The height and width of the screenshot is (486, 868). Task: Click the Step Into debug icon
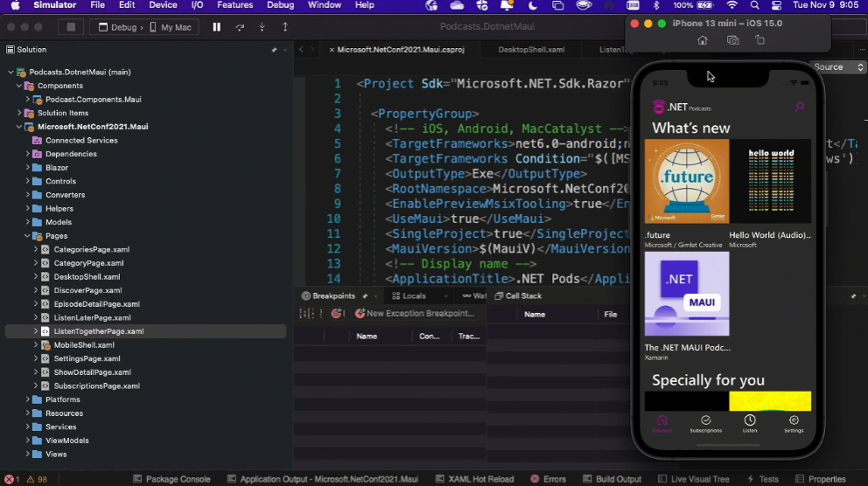[262, 27]
